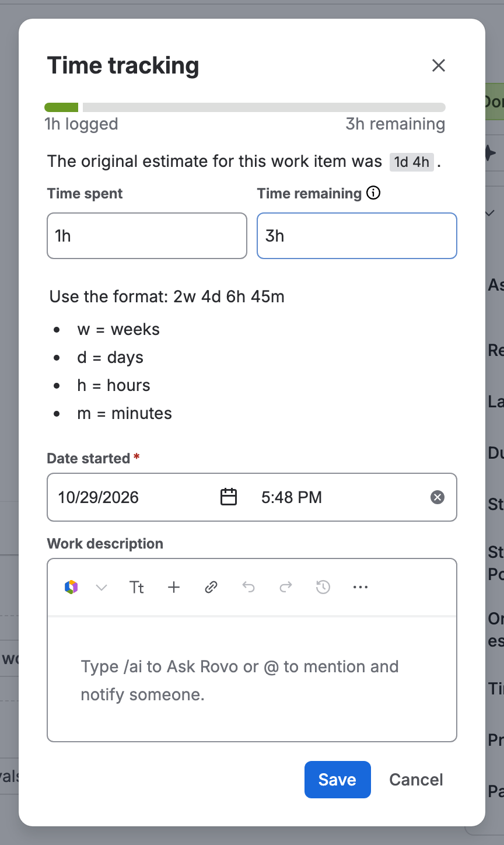Click the insert plus icon
Screen dimensions: 504x845
(x=174, y=587)
